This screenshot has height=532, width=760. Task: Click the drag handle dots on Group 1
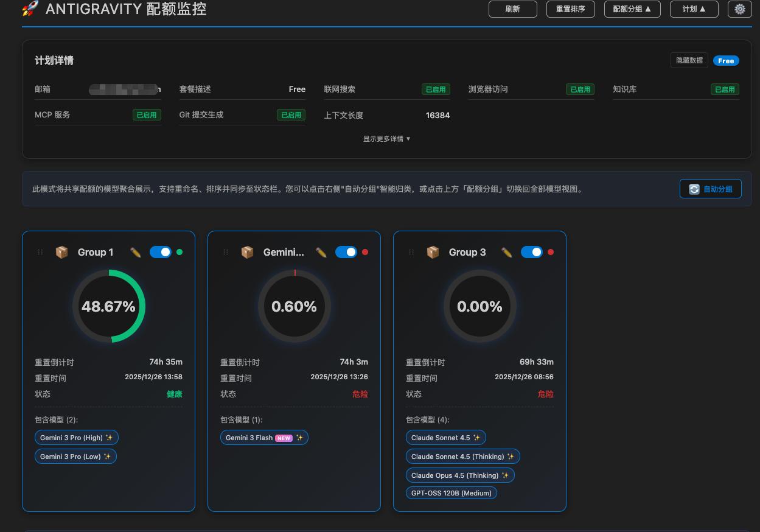(40, 252)
